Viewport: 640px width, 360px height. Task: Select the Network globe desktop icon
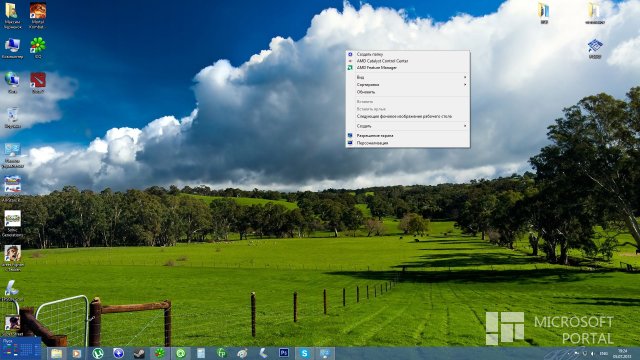[x=12, y=82]
